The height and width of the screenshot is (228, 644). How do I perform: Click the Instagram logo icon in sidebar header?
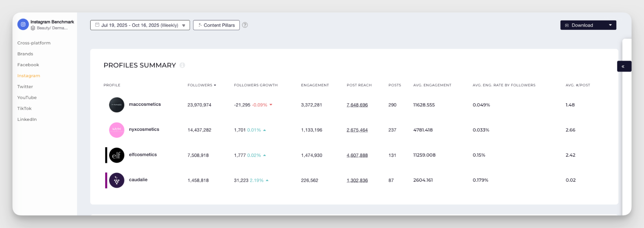pos(23,24)
